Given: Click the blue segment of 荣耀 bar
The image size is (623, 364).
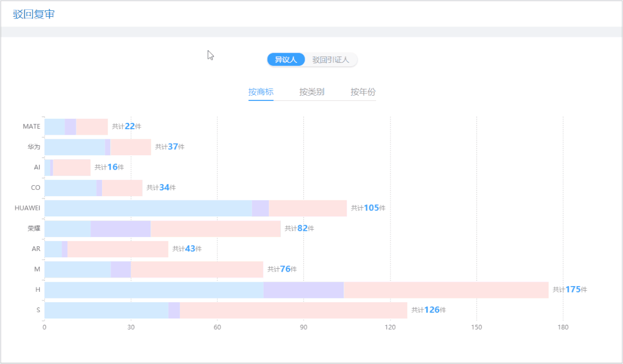Looking at the screenshot, I should pos(67,229).
